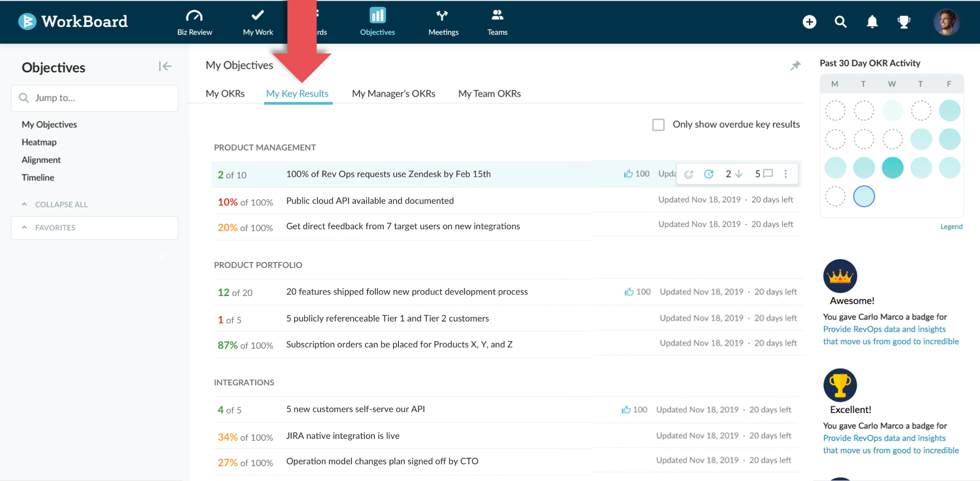Open Heatmap in the sidebar
Image resolution: width=980 pixels, height=481 pixels.
point(39,142)
